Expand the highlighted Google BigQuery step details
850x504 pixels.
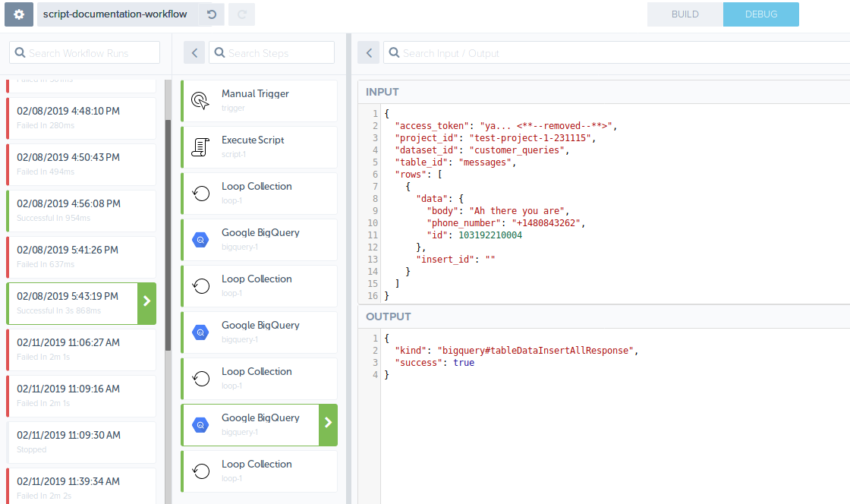[x=326, y=424]
